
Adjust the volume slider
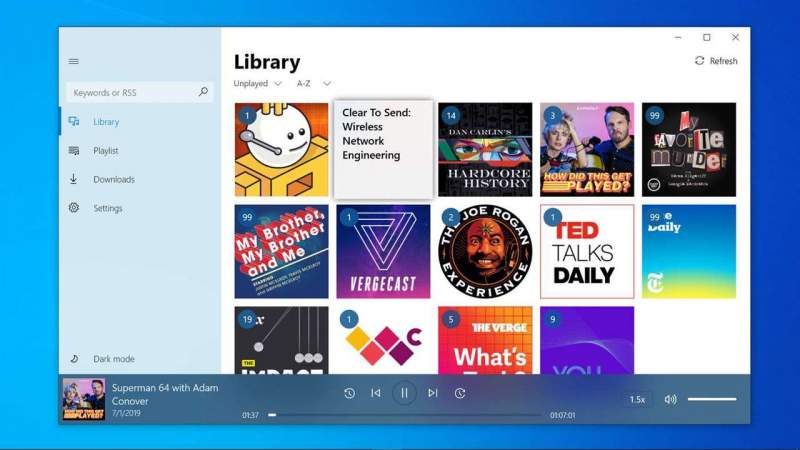(x=712, y=399)
